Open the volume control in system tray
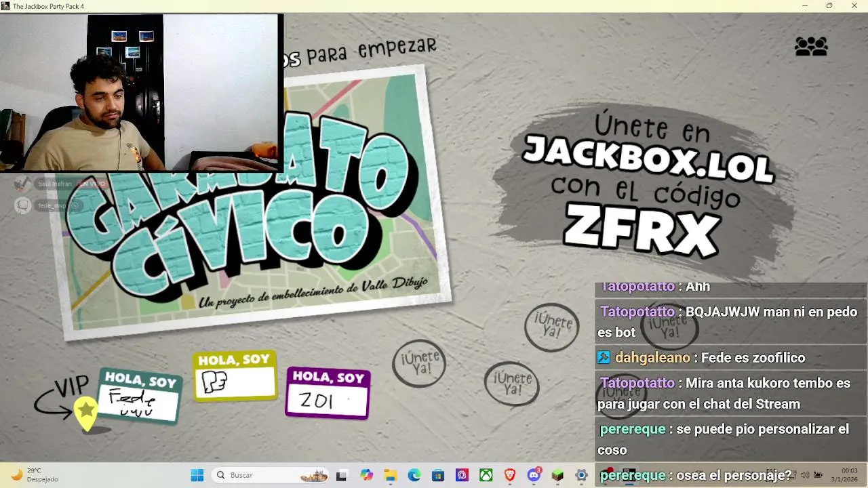The image size is (868, 488). coord(805,475)
